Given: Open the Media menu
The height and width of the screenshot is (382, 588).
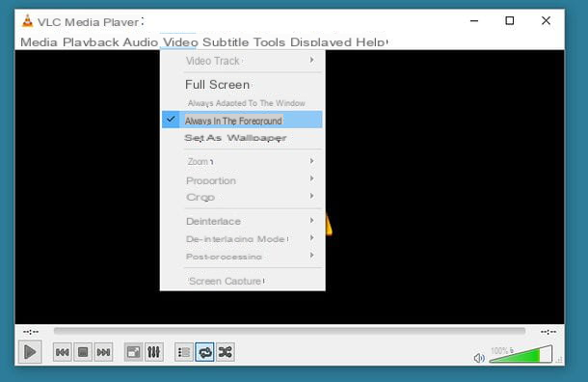Looking at the screenshot, I should pos(39,42).
